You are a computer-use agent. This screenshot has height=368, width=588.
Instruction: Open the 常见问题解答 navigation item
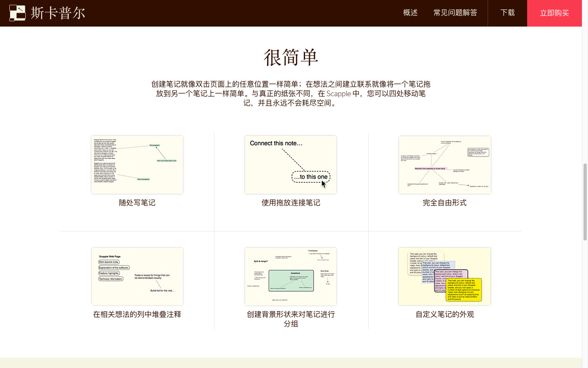click(455, 13)
